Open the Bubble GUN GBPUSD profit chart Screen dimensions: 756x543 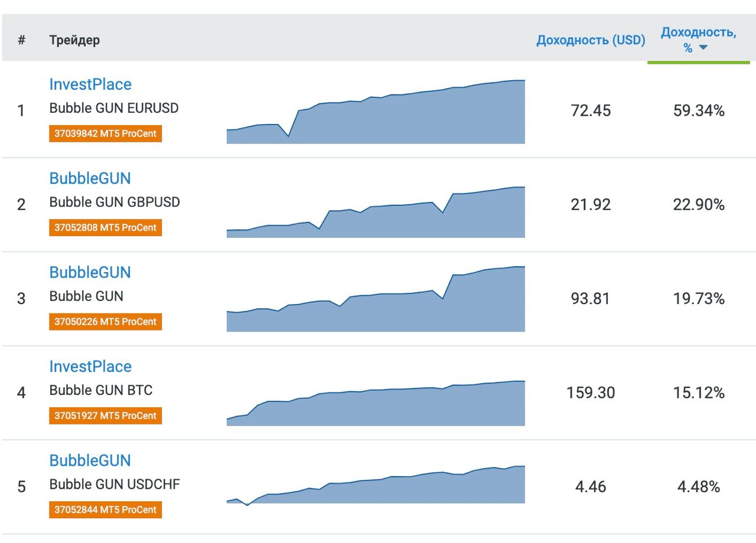(376, 212)
